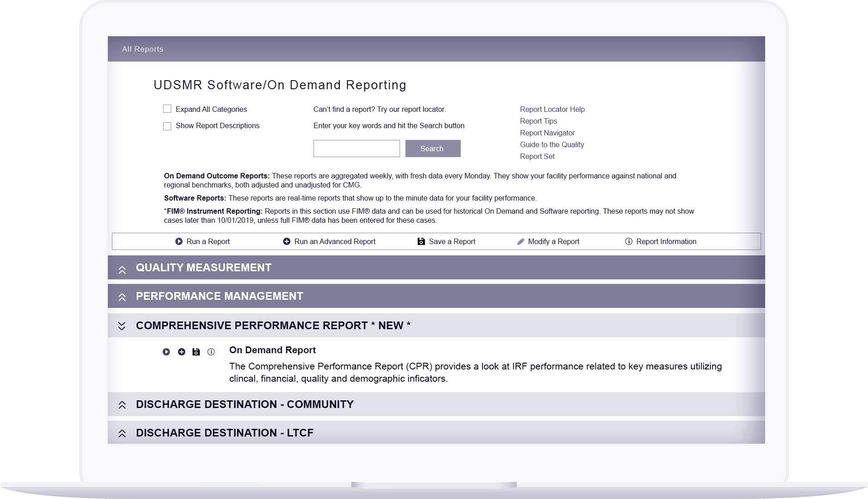Click the Expand All Categories label text

(x=211, y=109)
